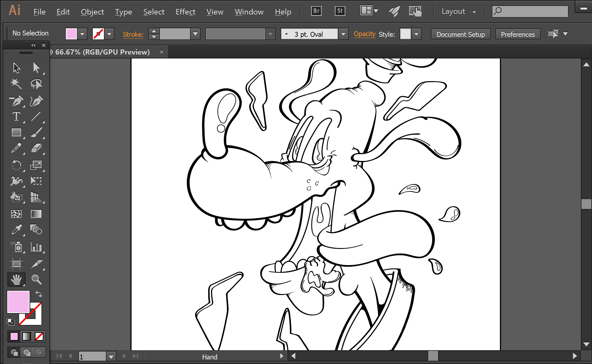Image resolution: width=592 pixels, height=364 pixels.
Task: Open the Edit menu
Action: [63, 12]
